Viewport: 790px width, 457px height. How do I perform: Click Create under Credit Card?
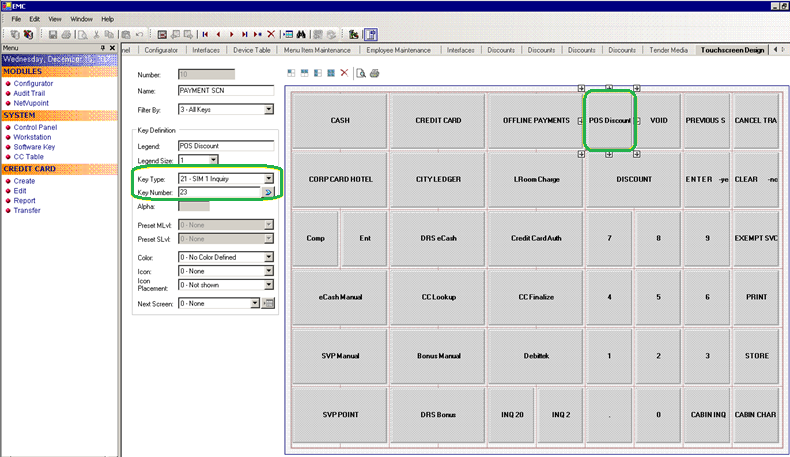24,181
